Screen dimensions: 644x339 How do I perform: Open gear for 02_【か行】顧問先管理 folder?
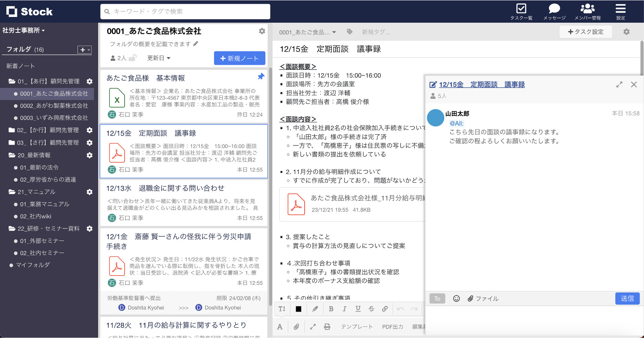click(89, 130)
